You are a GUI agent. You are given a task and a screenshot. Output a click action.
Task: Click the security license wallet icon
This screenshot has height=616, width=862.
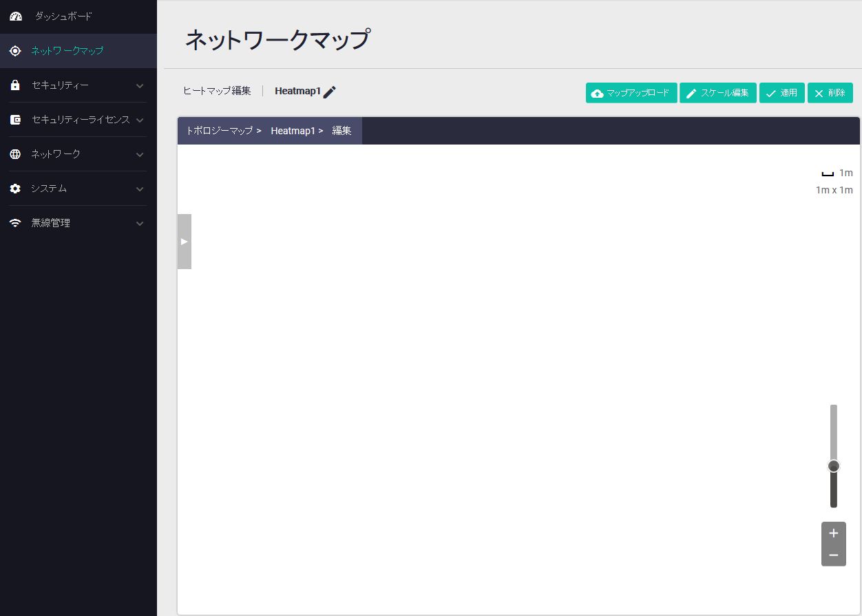pos(15,120)
